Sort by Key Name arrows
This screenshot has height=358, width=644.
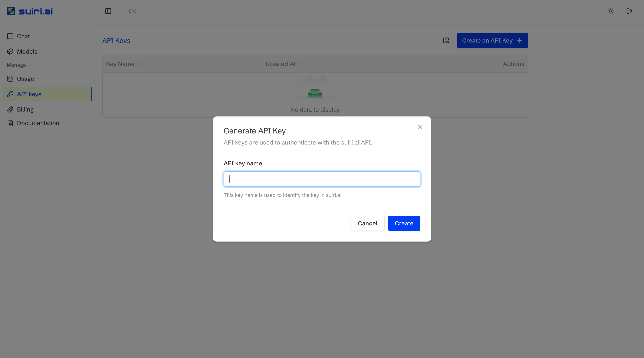pos(141,64)
